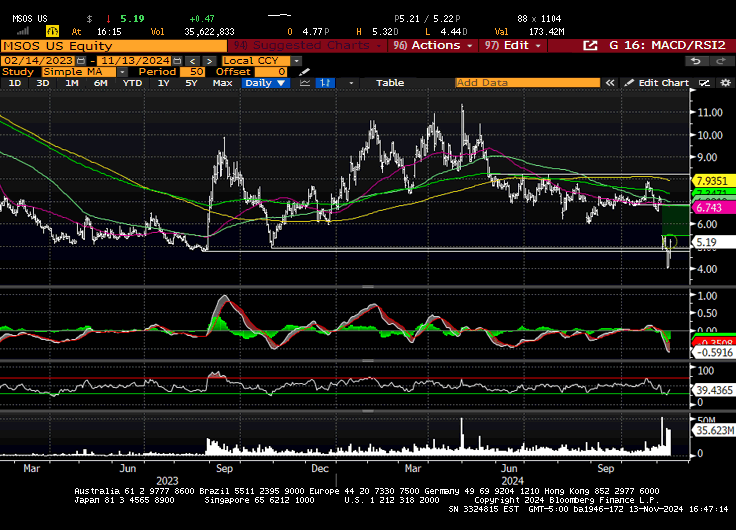This screenshot has width=736, height=530.
Task: Click the Table button
Action: click(x=390, y=83)
